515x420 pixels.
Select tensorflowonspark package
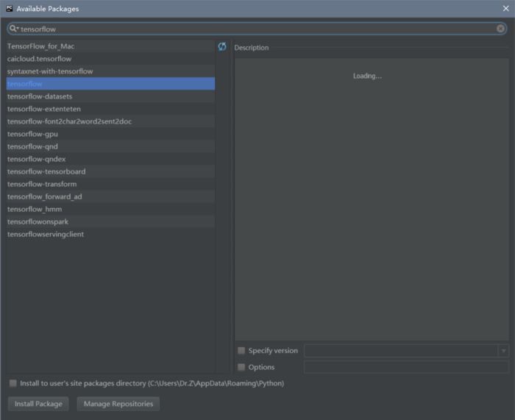click(110, 221)
